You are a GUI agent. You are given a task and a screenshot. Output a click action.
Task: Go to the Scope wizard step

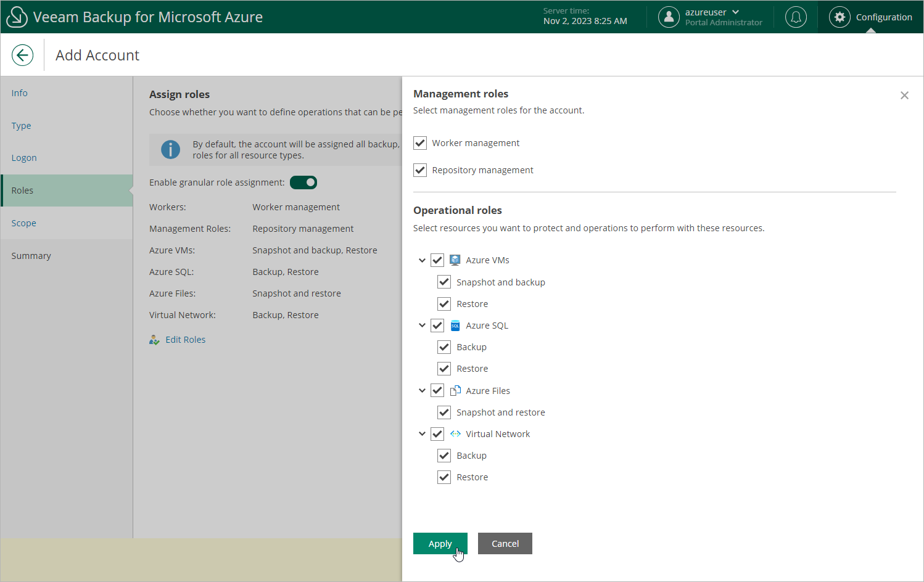[x=67, y=223]
